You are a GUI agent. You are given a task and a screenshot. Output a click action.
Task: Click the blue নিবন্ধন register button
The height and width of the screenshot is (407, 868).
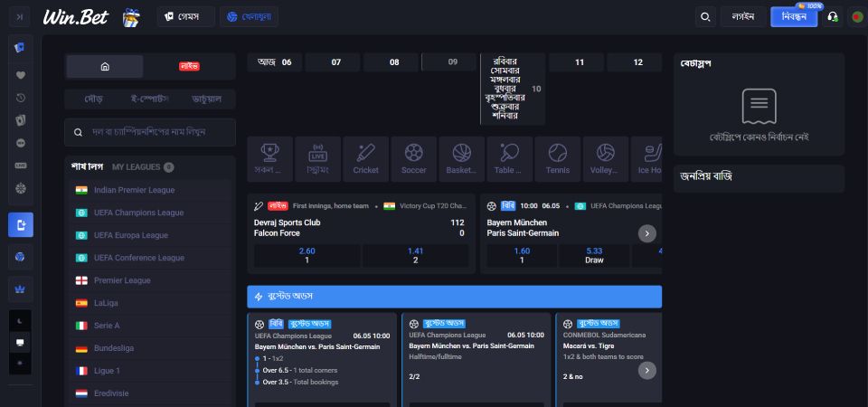click(794, 16)
